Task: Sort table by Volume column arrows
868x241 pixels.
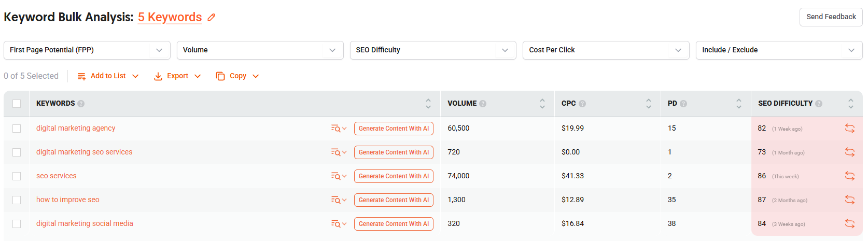Action: click(542, 104)
